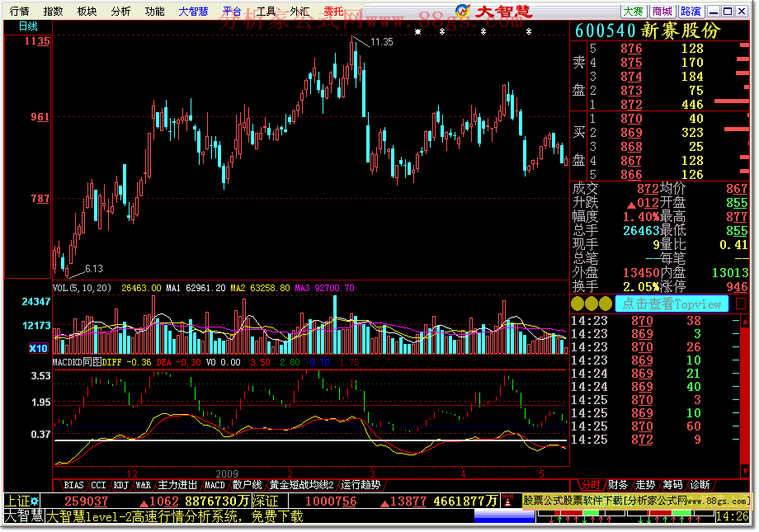Click the 换手 turnover value 2.05%
This screenshot has height=532, width=759.
[641, 287]
